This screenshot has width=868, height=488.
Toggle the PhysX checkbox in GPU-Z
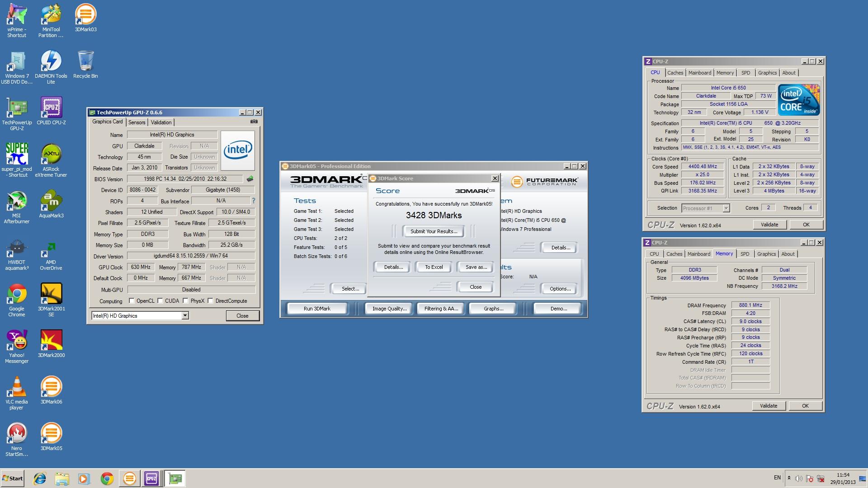point(185,301)
